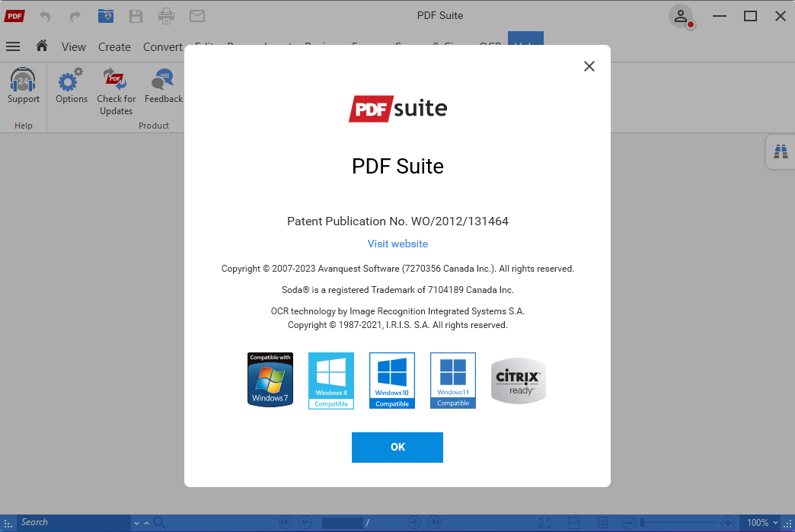Click the Windows 11 Compatible badge
795x532 pixels.
(x=453, y=381)
